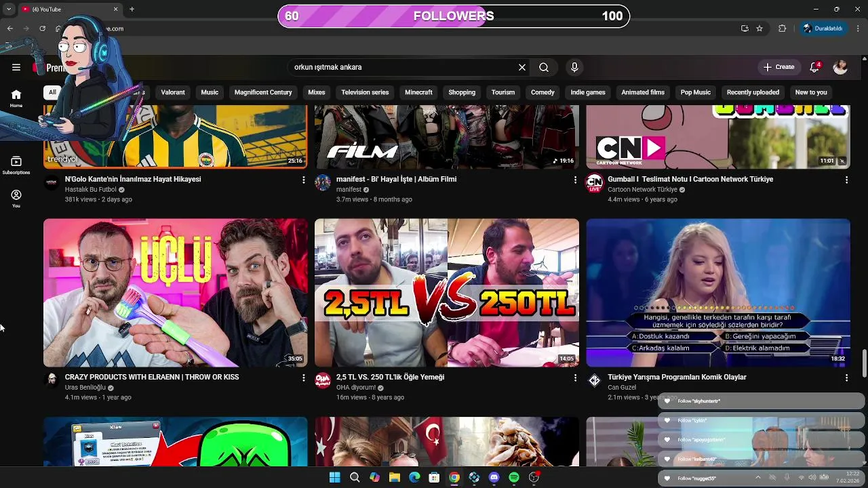
Task: Play the 2,5TL VS 250TL thumbnail
Action: 447,293
